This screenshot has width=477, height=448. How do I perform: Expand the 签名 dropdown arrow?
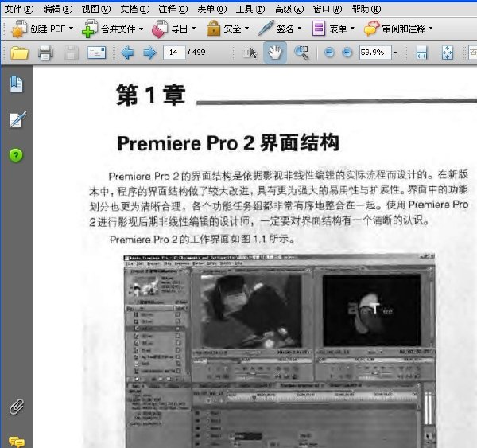(x=300, y=29)
